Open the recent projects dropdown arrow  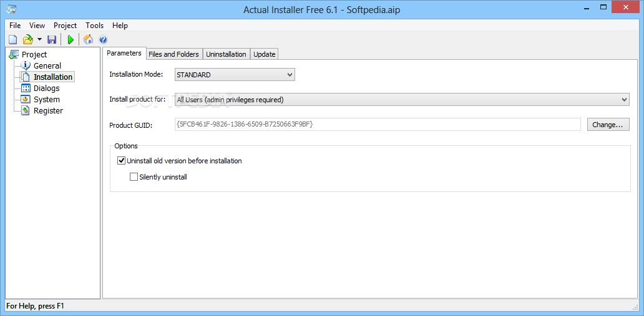pyautogui.click(x=39, y=39)
